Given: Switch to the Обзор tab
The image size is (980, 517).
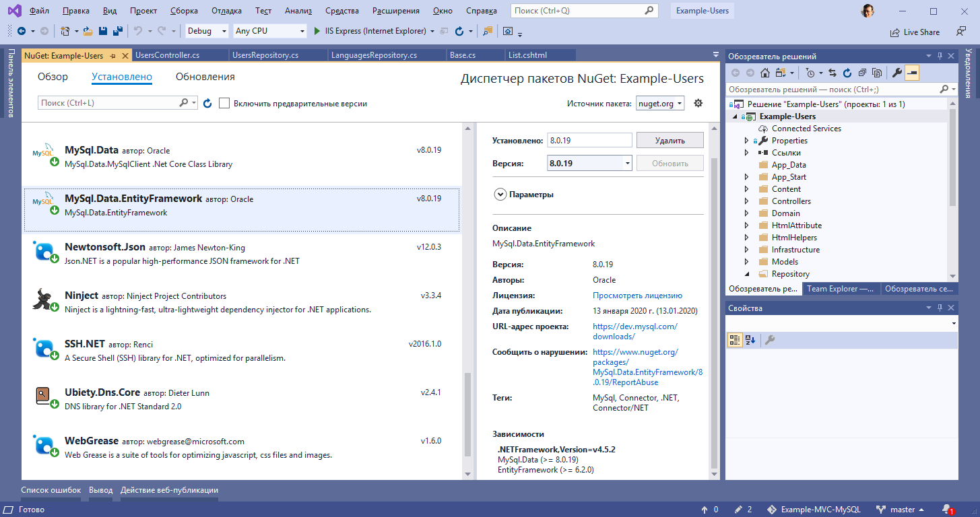Looking at the screenshot, I should pyautogui.click(x=53, y=77).
